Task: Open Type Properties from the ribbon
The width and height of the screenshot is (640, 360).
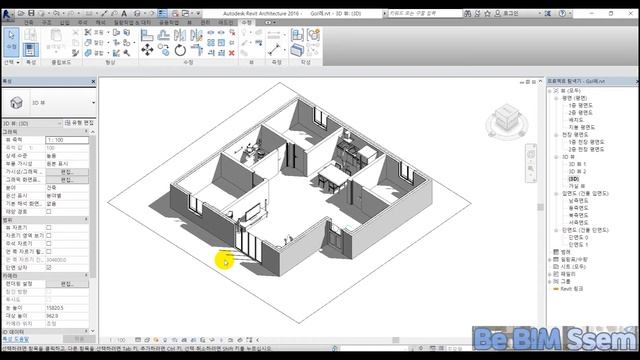Action: click(31, 35)
